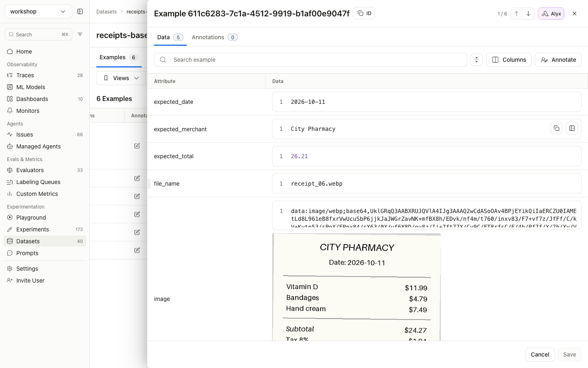Go to Dashboards
The image size is (588, 368).
[x=45, y=99]
